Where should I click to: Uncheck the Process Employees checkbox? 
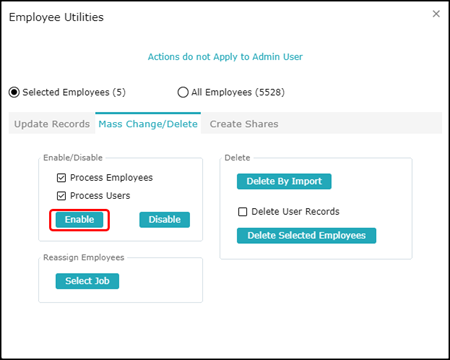click(61, 178)
